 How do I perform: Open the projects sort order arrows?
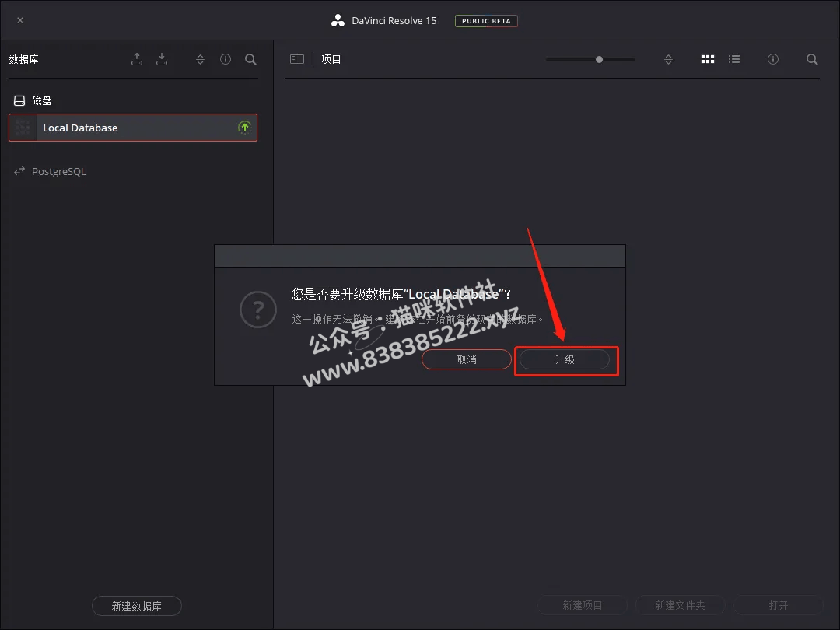click(668, 59)
